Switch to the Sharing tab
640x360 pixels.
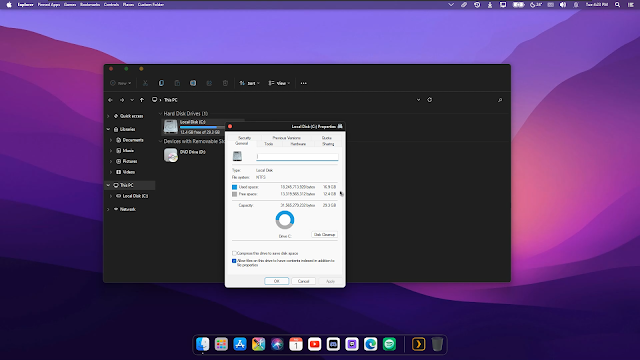click(x=328, y=144)
